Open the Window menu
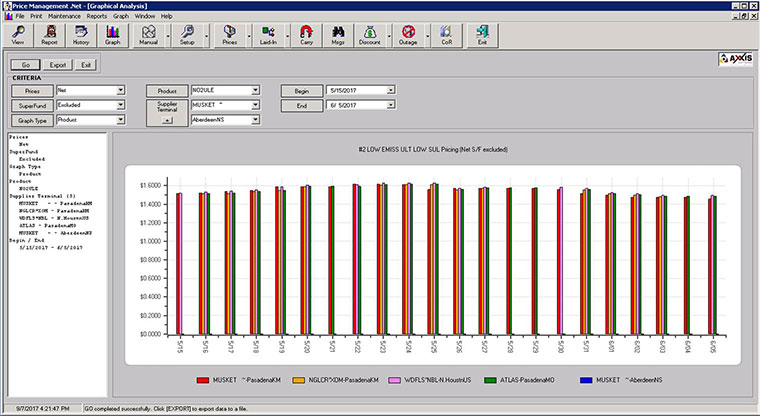 (x=145, y=16)
